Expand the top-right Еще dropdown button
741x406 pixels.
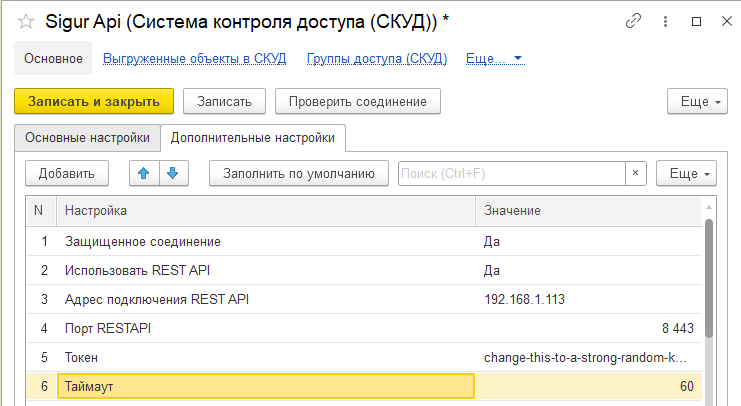click(694, 101)
